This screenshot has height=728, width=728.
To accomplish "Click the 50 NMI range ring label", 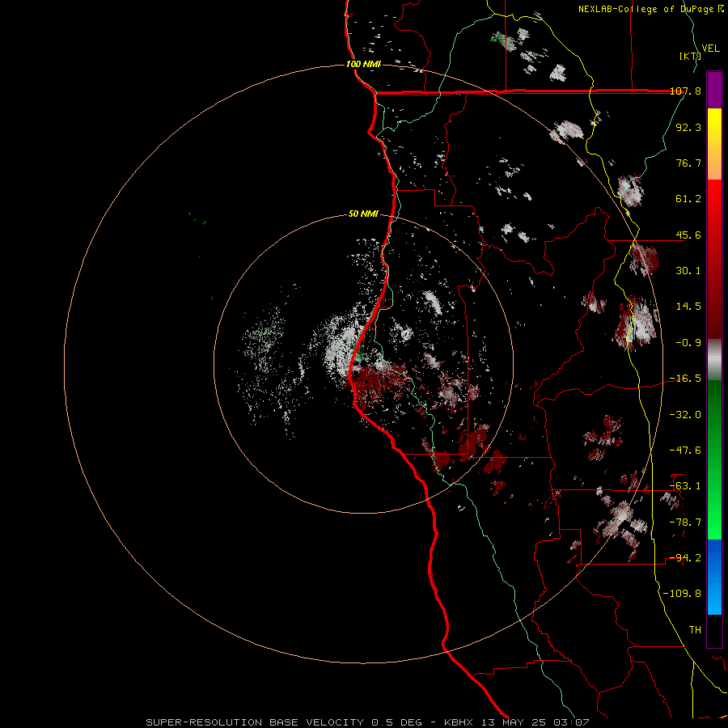I will [363, 214].
